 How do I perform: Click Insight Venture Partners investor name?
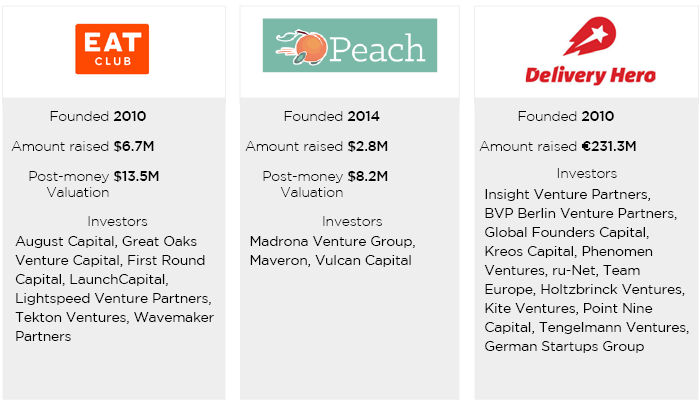pyautogui.click(x=567, y=195)
